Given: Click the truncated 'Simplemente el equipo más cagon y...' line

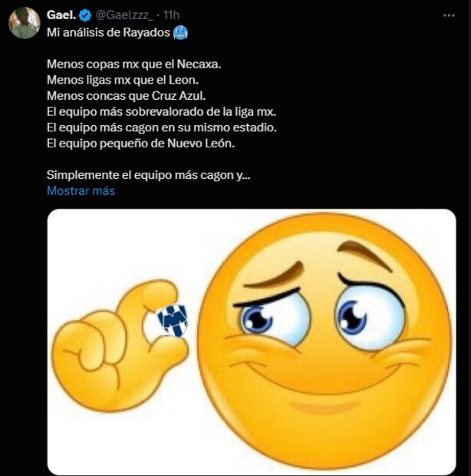Looking at the screenshot, I should click(x=148, y=174).
